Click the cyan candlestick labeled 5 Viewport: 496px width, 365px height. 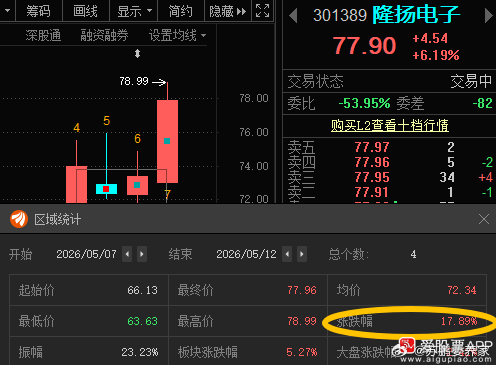106,189
